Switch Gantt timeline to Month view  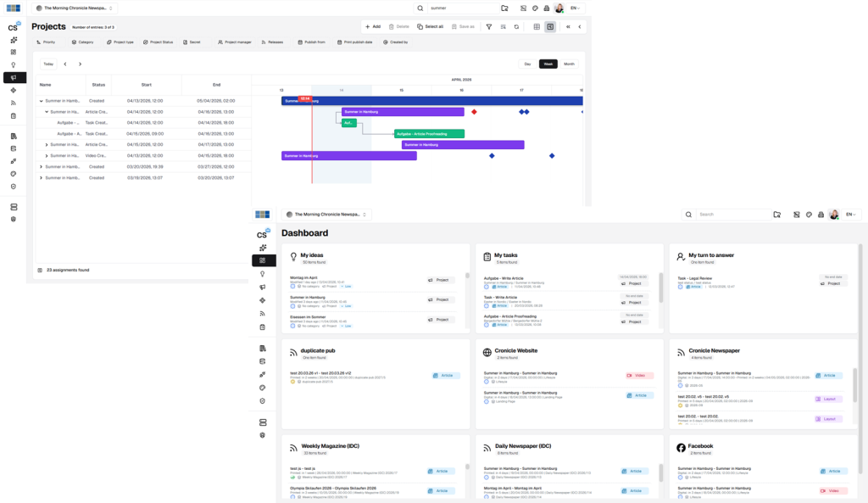[569, 64]
